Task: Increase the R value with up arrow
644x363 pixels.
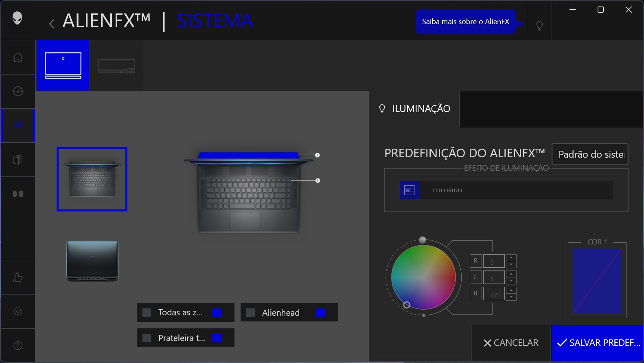Action: tap(511, 257)
